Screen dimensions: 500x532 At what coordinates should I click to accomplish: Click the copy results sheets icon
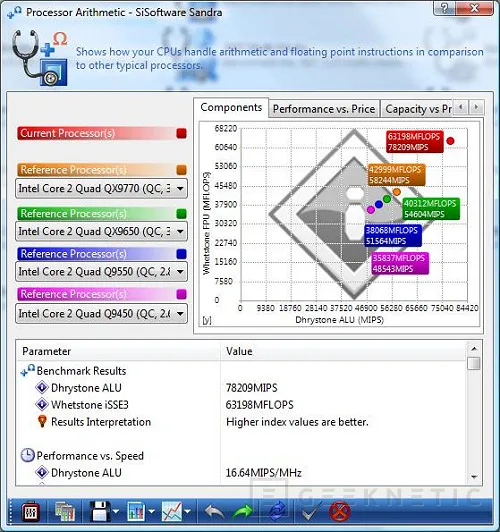pyautogui.click(x=64, y=511)
